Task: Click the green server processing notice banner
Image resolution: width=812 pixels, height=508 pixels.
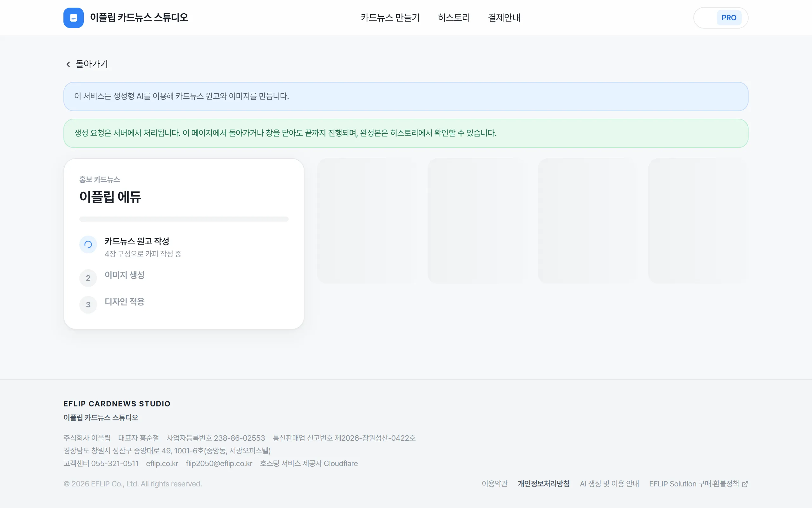Action: coord(406,133)
